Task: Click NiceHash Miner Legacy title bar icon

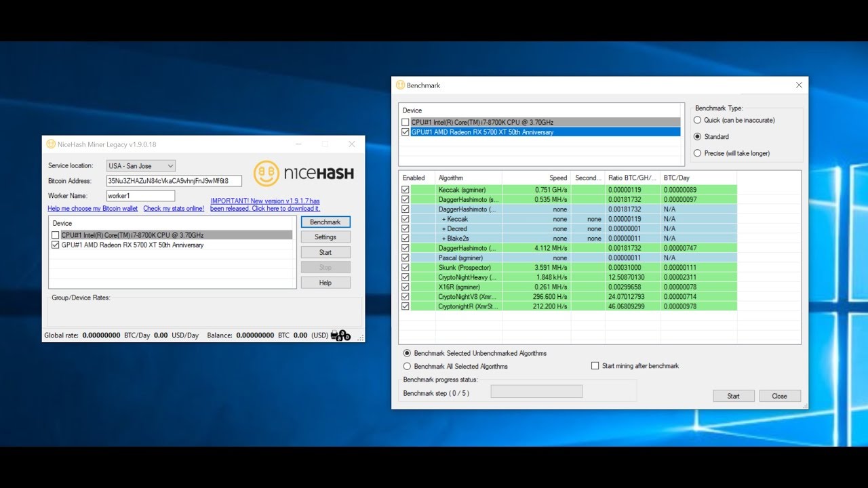Action: 51,144
